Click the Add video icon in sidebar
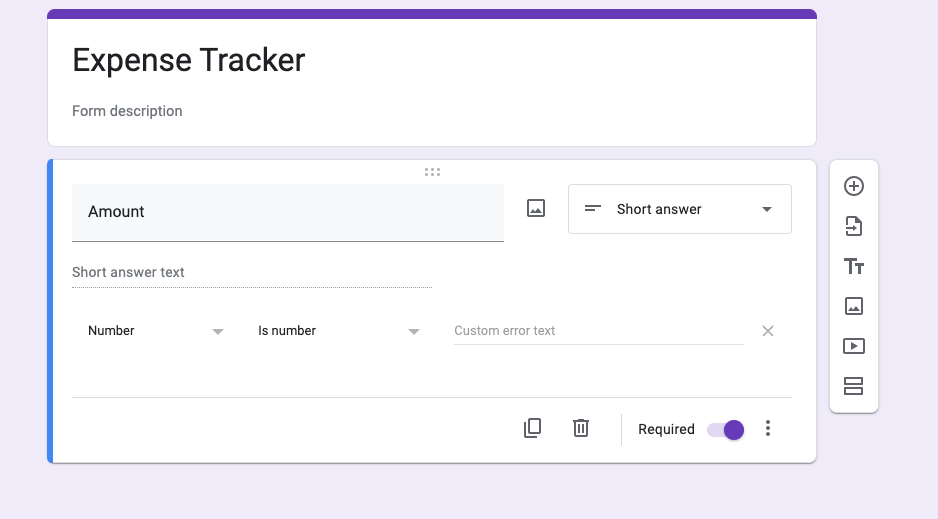 tap(853, 346)
